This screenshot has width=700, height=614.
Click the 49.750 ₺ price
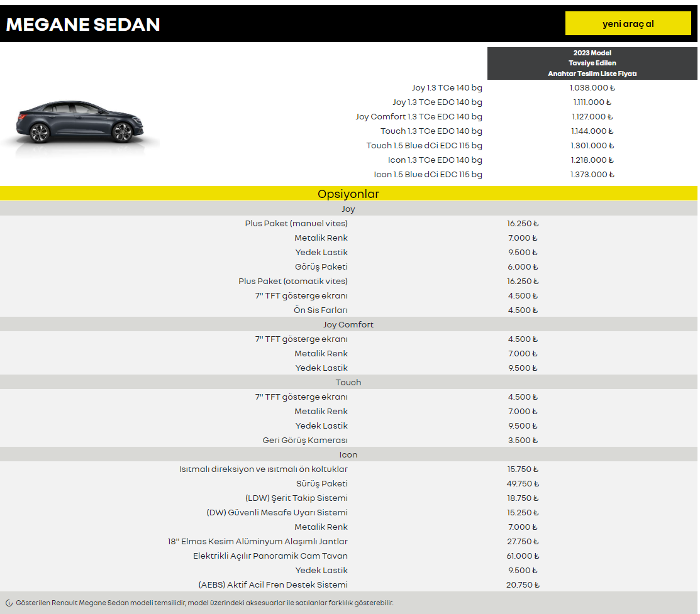(x=523, y=484)
